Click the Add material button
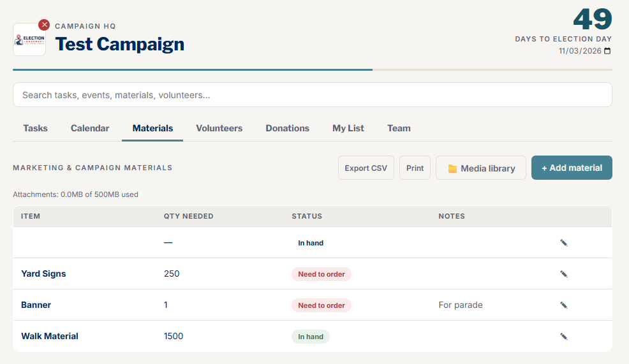This screenshot has width=629, height=364. [x=572, y=168]
